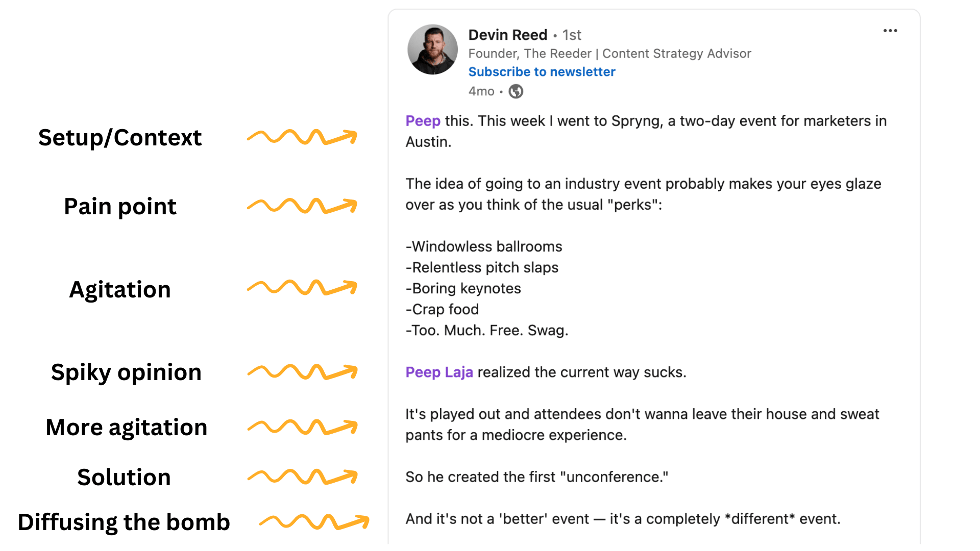Open Devin Reed's name link
This screenshot has width=980, height=551.
click(507, 35)
